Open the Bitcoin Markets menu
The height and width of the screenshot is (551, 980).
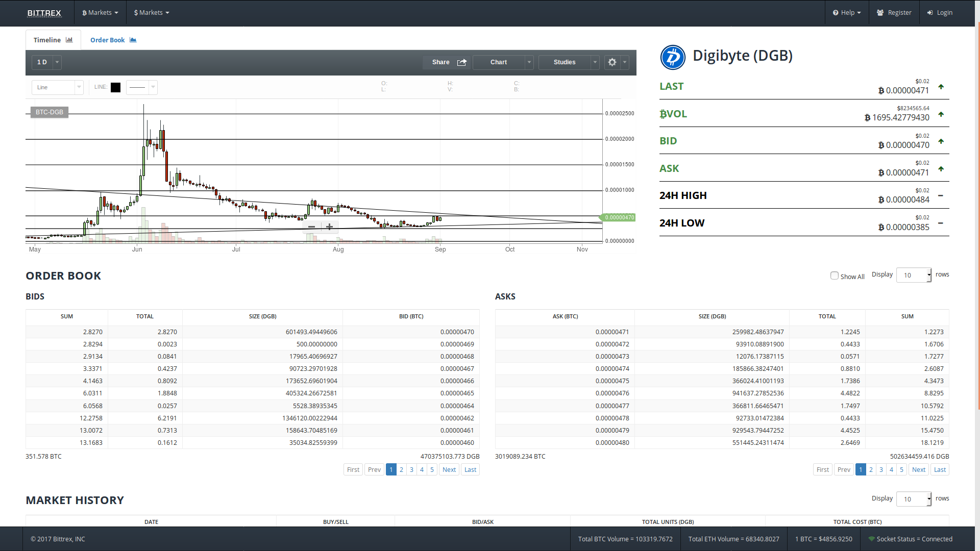100,13
